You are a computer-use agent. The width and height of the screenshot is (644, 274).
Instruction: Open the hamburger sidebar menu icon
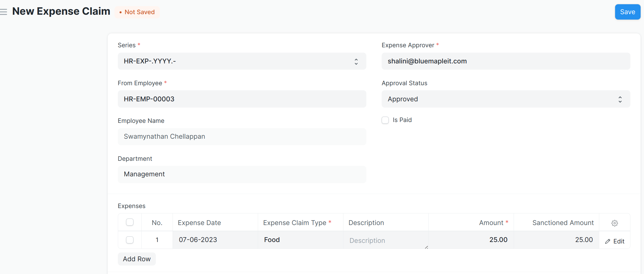point(4,12)
